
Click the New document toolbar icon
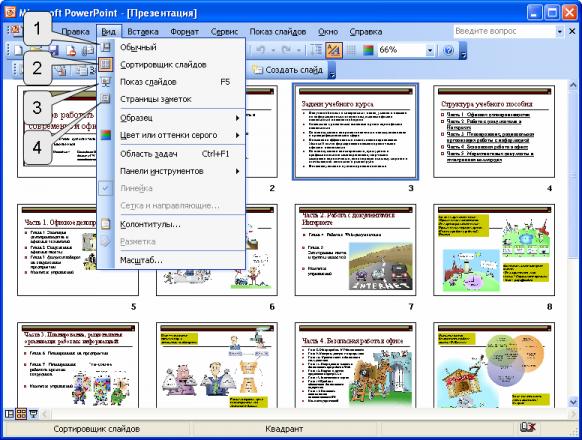coord(19,50)
